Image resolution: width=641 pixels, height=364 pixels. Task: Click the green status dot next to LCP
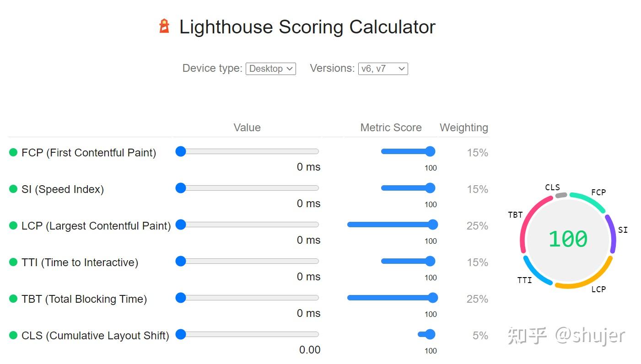tap(13, 225)
